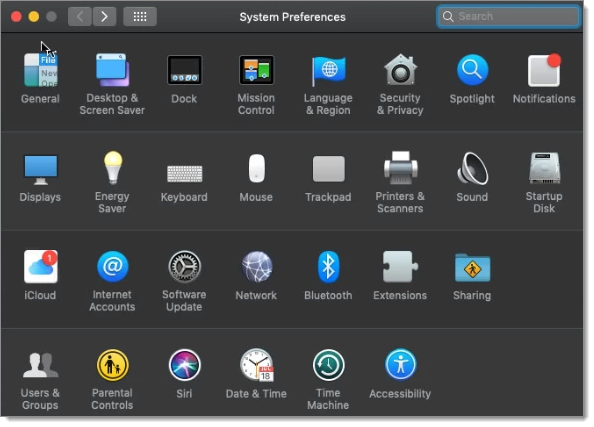The width and height of the screenshot is (594, 427).
Task: Click the Forward navigation arrow
Action: click(x=104, y=16)
